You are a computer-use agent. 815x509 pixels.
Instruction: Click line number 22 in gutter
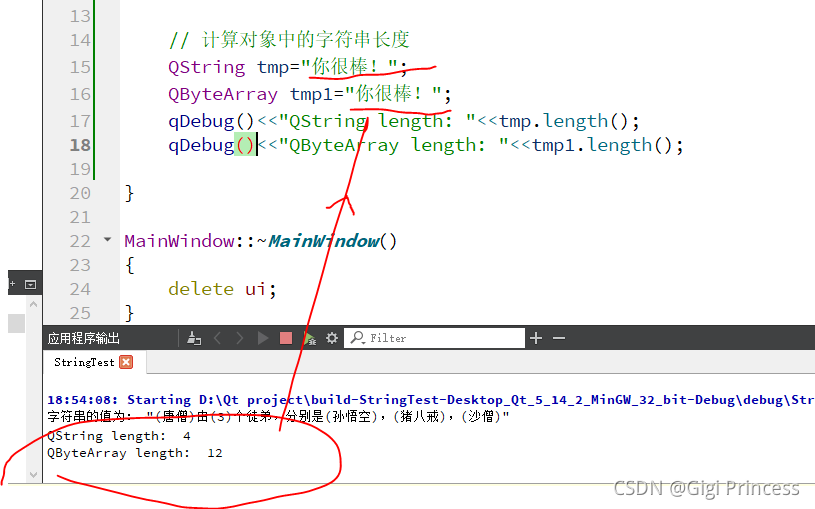point(80,241)
